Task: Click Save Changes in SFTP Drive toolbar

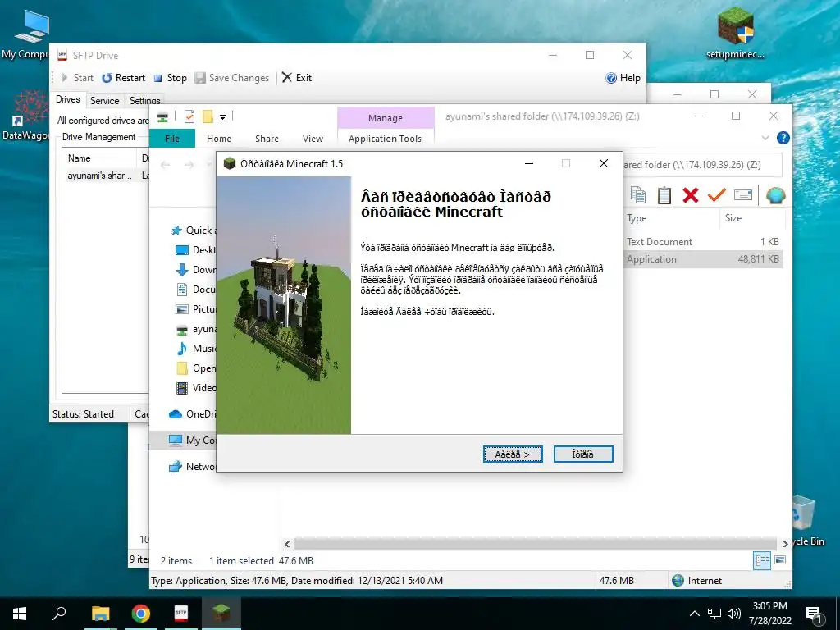Action: [232, 78]
